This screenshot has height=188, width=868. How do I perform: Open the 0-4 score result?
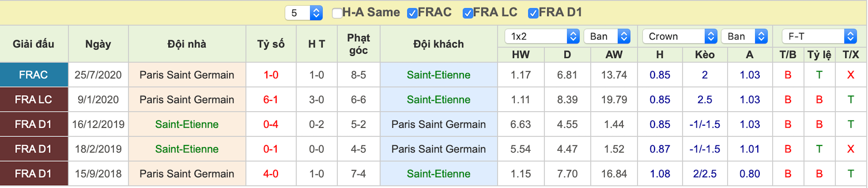[x=271, y=124]
